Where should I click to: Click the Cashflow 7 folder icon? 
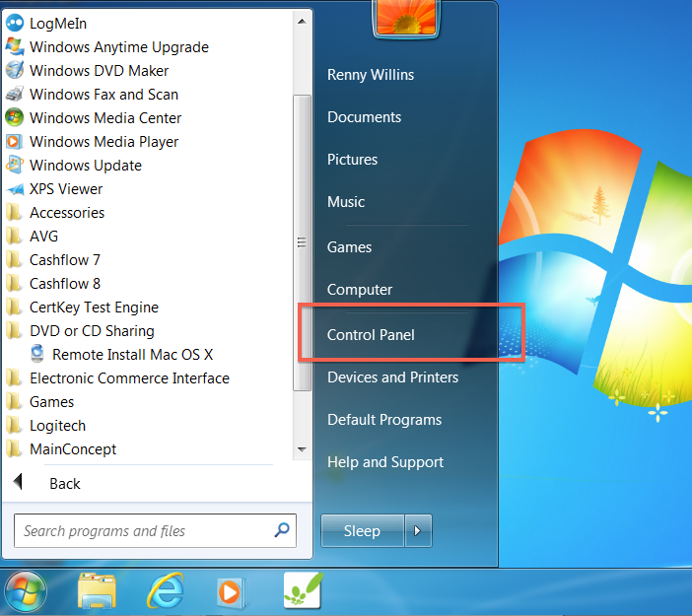pos(14,260)
